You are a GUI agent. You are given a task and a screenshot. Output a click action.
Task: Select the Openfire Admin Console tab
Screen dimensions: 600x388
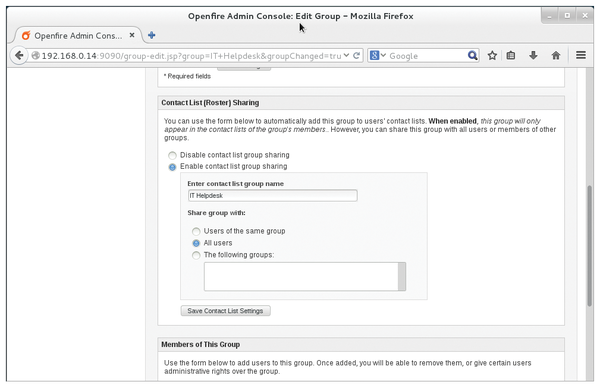pos(78,36)
